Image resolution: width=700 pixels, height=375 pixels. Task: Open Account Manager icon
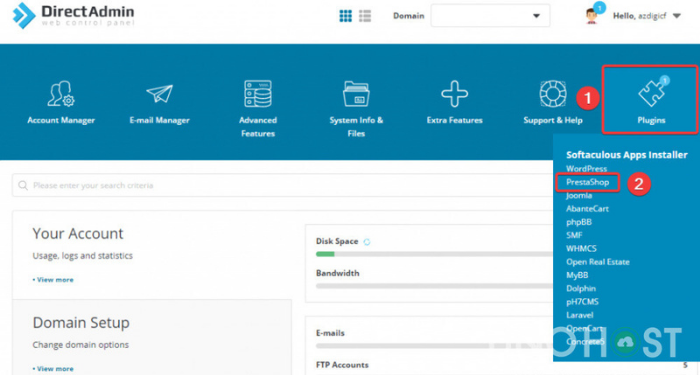point(61,94)
